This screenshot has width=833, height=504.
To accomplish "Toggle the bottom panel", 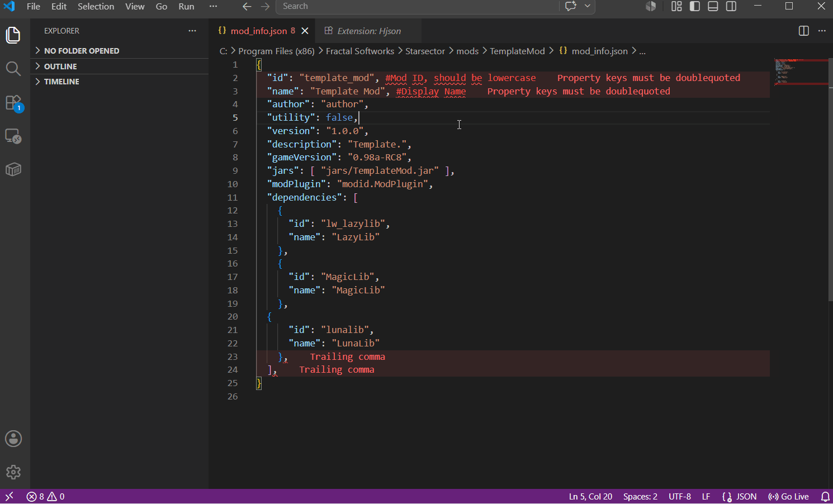I will [x=713, y=6].
